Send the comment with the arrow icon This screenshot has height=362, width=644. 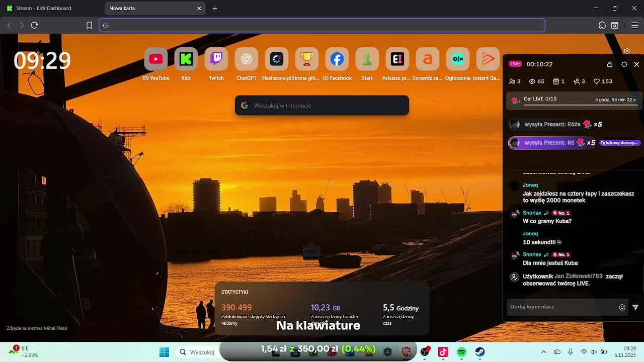(635, 307)
